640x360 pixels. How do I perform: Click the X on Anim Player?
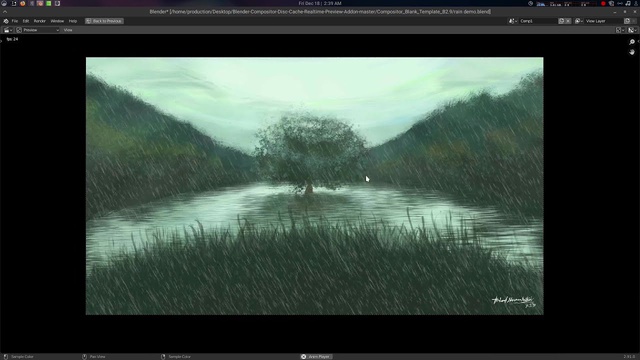[x=303, y=357]
